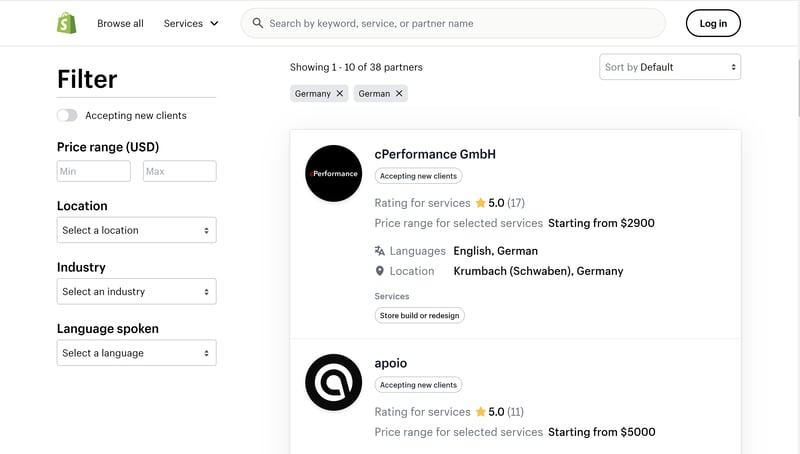Toggle Accepting new clients switch
Viewport: 800px width, 454px height.
[x=67, y=116]
